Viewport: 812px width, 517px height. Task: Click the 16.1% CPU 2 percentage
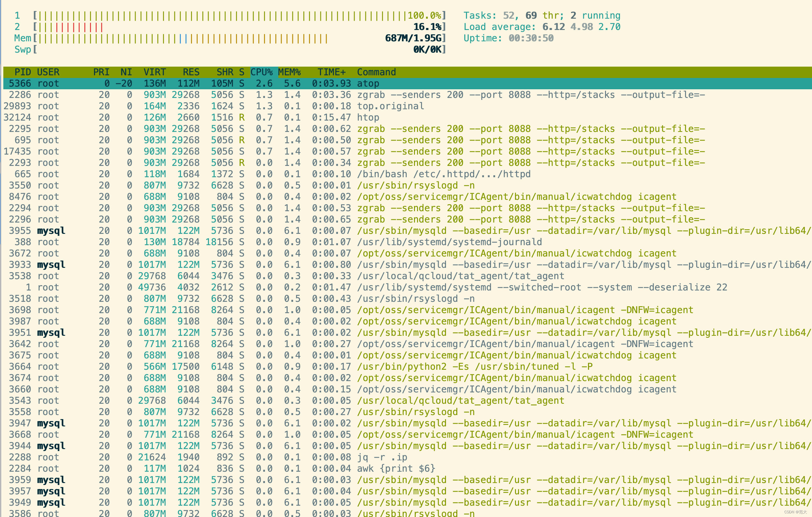(x=428, y=27)
